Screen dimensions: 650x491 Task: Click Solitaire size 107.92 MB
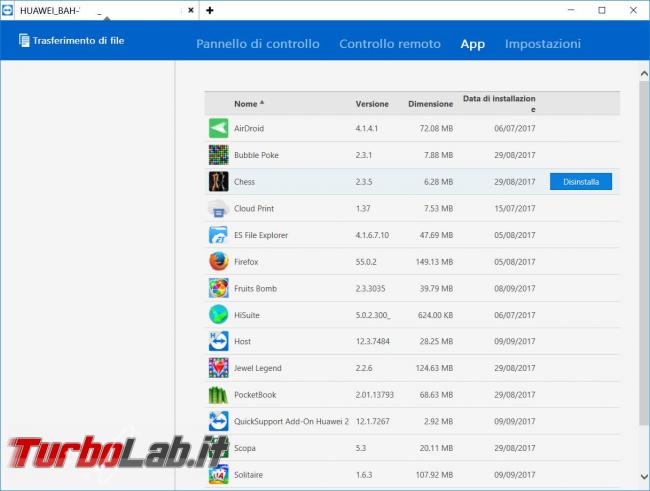pos(434,475)
